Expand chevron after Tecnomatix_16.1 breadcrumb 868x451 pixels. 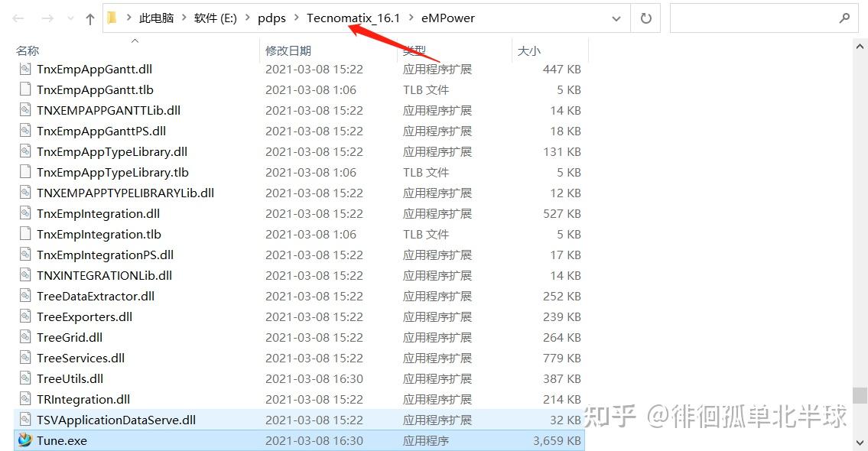pos(411,18)
